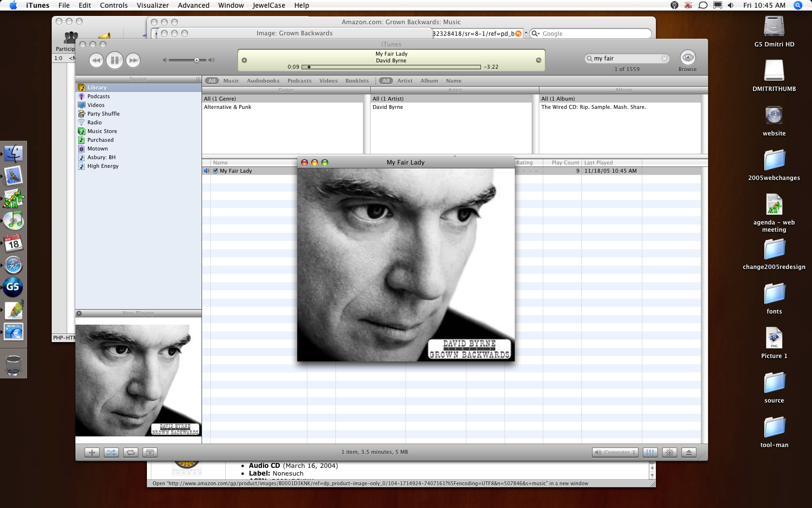The height and width of the screenshot is (508, 812).
Task: Click the song progress bar in the display
Action: tap(391, 67)
